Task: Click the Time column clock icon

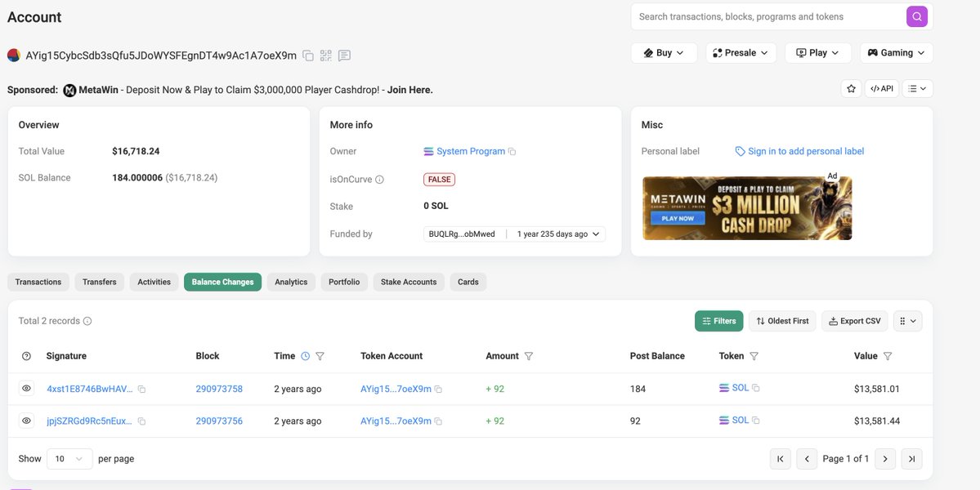Action: (x=305, y=356)
